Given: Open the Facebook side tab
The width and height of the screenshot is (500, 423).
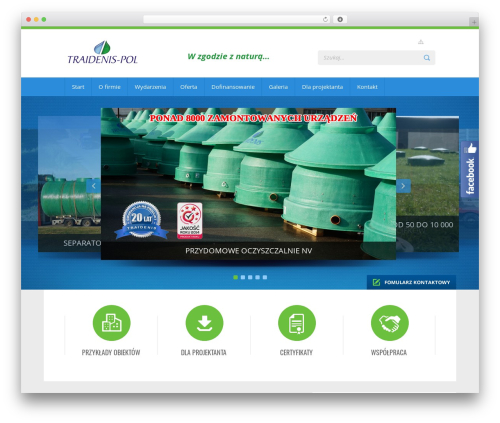Looking at the screenshot, I should pos(470,169).
